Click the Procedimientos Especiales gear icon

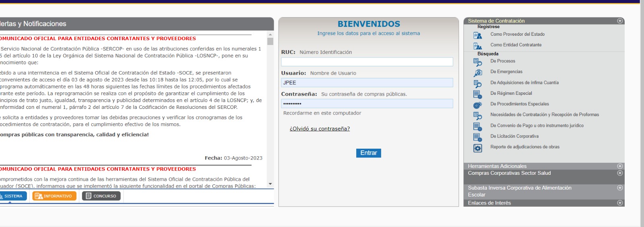(477, 105)
